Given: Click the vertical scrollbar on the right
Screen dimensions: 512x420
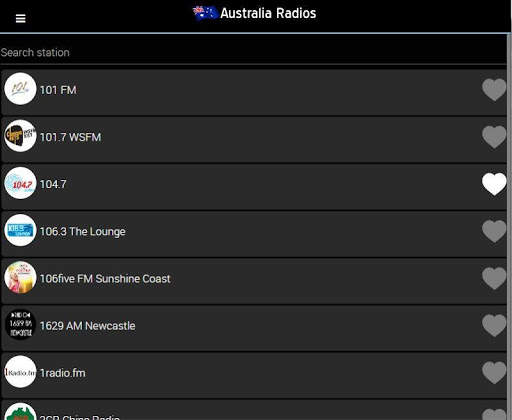Looking at the screenshot, I should [x=509, y=227].
